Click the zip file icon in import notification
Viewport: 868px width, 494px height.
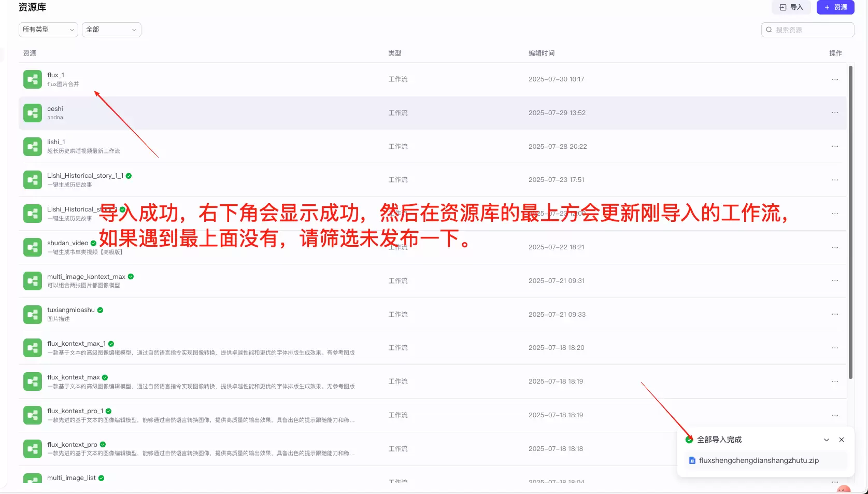(692, 460)
